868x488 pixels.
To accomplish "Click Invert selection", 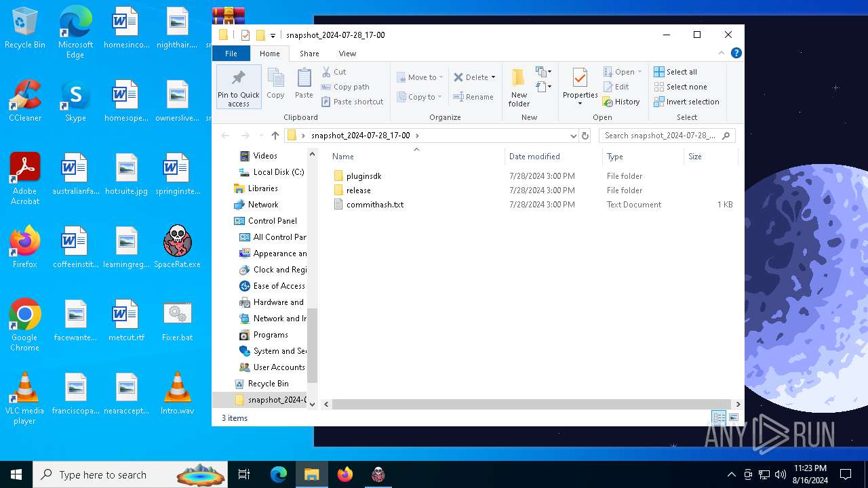I will click(686, 102).
